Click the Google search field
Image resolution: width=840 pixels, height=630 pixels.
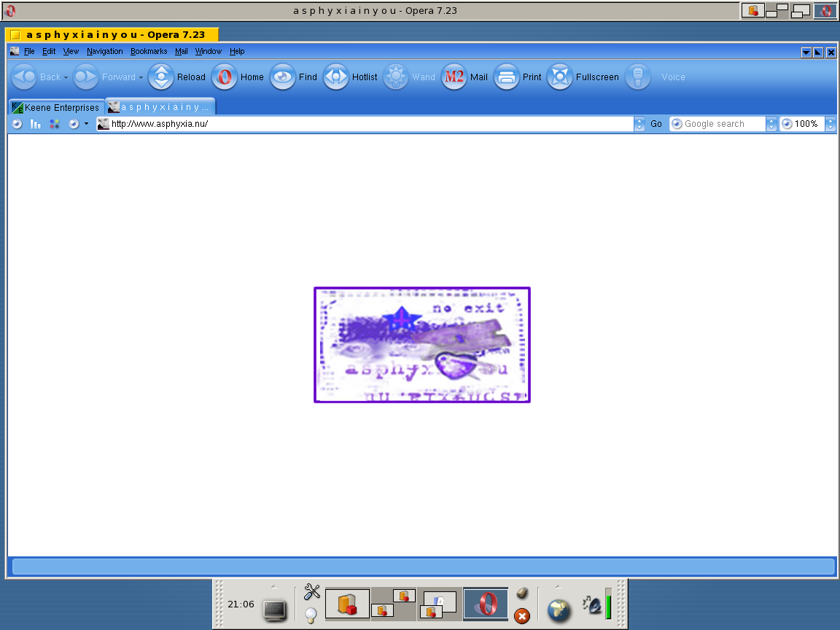pyautogui.click(x=717, y=124)
